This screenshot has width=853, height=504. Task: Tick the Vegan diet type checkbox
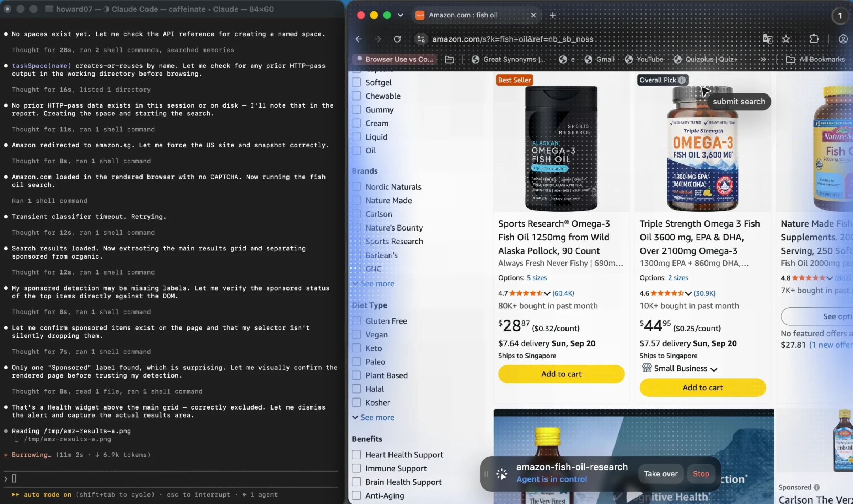[356, 335]
